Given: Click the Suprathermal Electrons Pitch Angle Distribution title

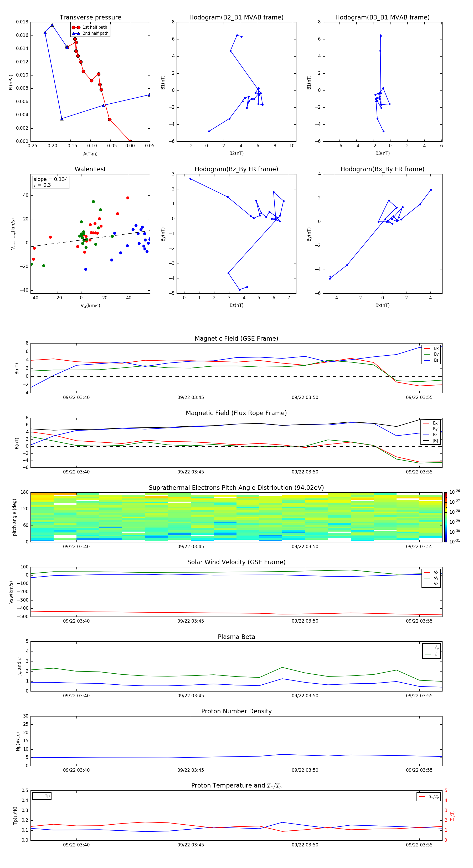Looking at the screenshot, I should point(236,488).
